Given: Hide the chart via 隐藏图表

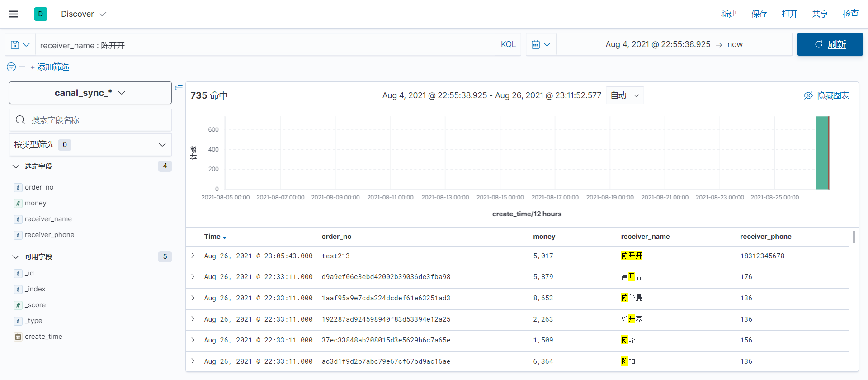Looking at the screenshot, I should tap(826, 95).
